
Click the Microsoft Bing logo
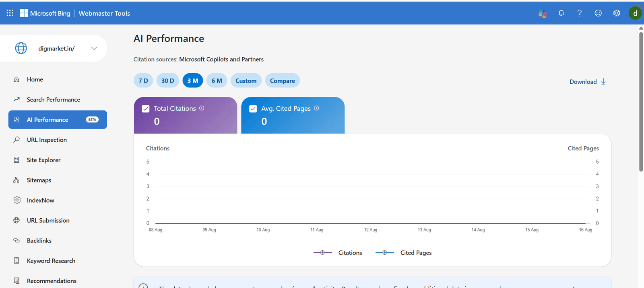(x=45, y=13)
